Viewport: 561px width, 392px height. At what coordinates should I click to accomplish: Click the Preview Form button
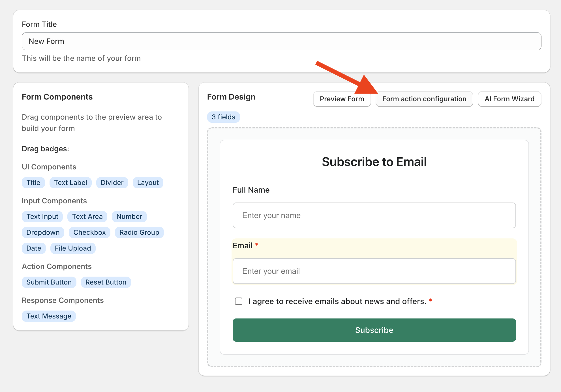[342, 99]
